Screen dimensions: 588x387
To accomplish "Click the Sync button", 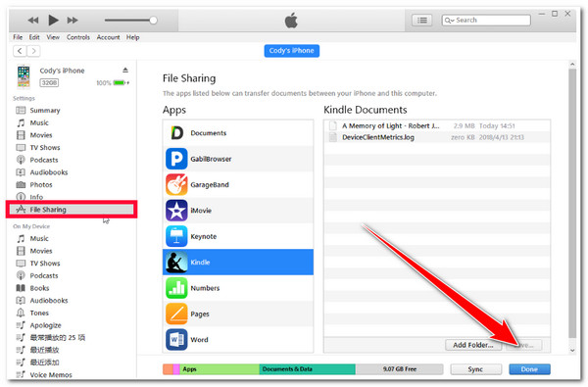I will [475, 369].
